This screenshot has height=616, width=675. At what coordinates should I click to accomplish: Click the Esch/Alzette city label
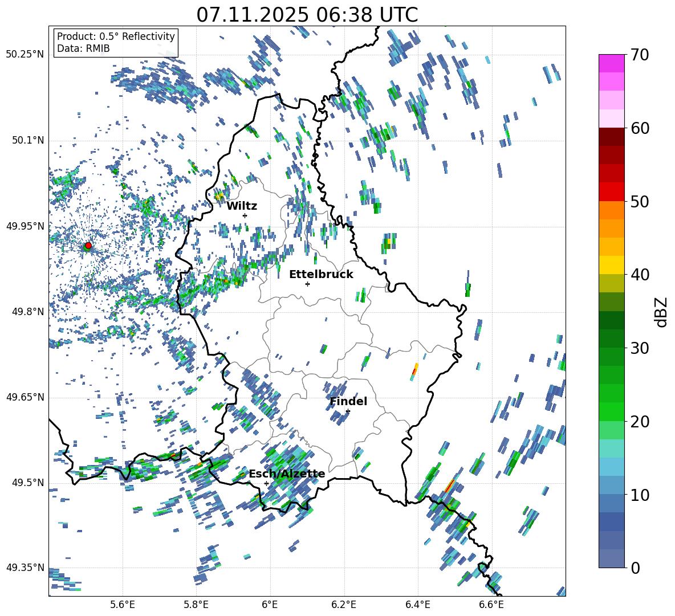coord(287,474)
